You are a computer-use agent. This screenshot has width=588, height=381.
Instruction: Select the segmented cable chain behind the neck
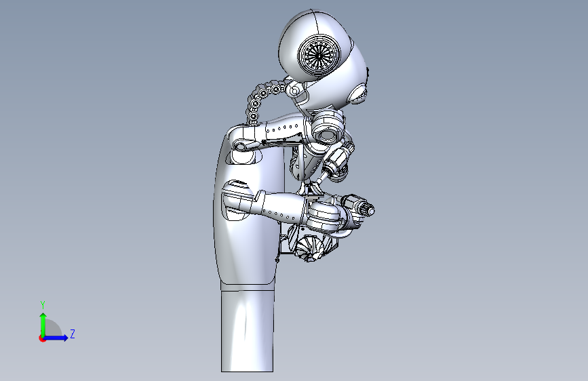click(264, 100)
